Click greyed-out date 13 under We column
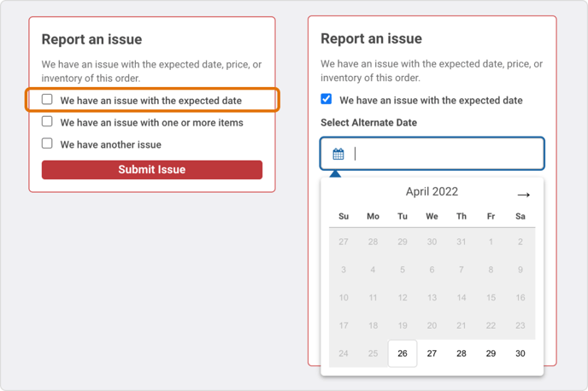Viewport: 588px width, 391px height. click(432, 298)
